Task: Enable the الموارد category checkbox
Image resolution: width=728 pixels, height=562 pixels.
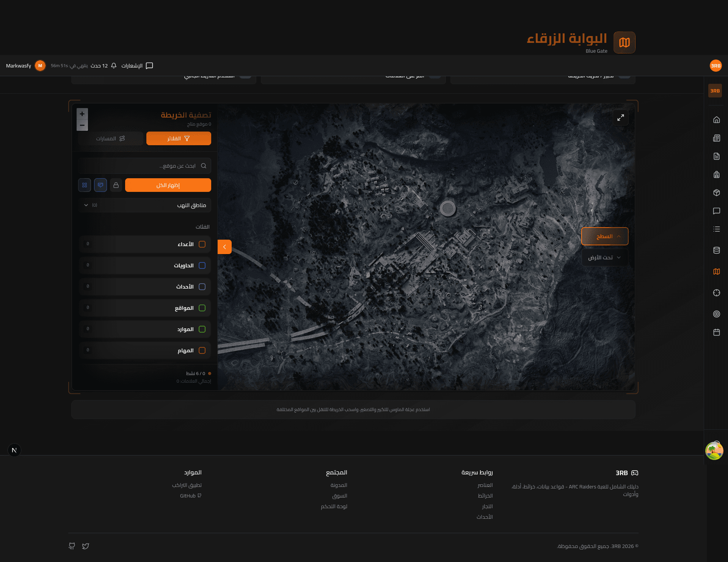Action: click(202, 329)
